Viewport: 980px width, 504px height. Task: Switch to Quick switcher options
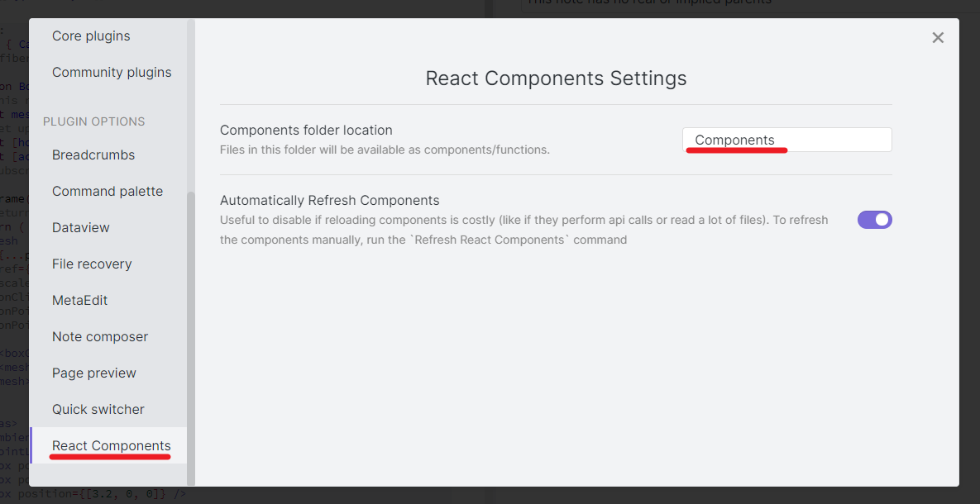(x=98, y=410)
